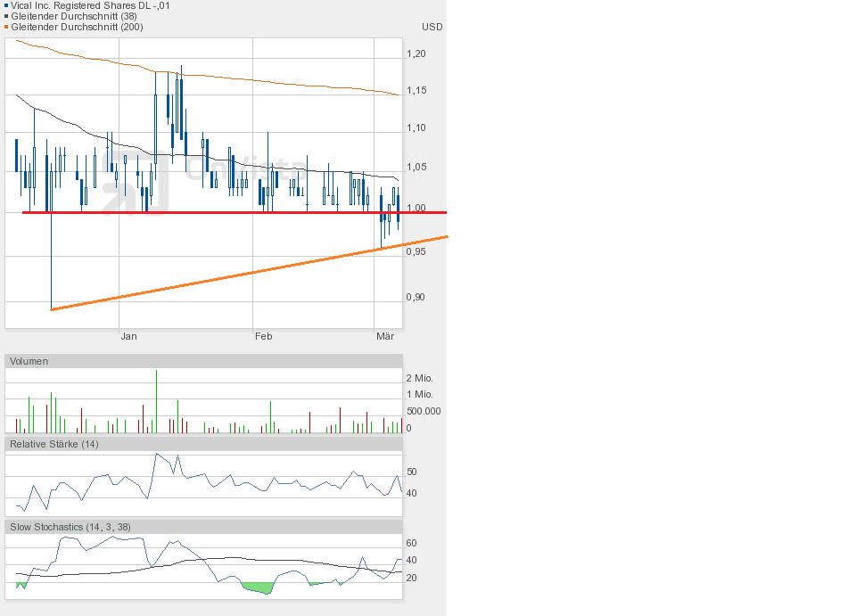Click the Feb label on the time axis

263,336
